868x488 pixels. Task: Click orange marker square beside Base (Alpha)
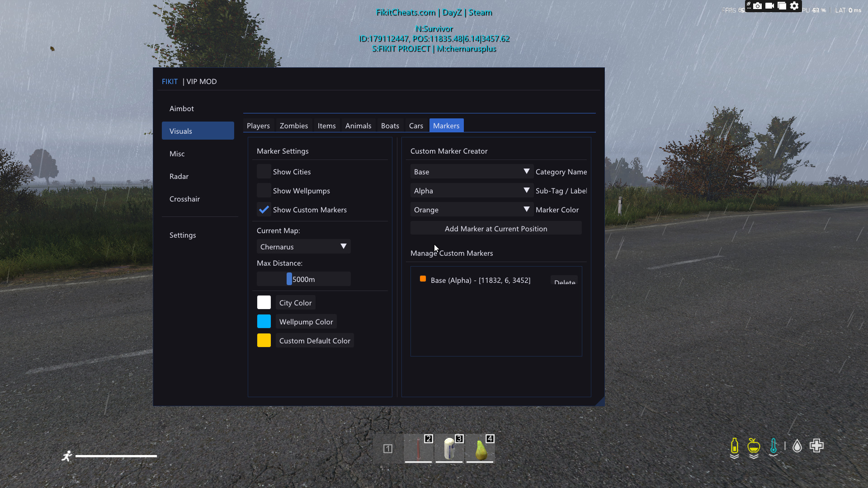pyautogui.click(x=423, y=279)
